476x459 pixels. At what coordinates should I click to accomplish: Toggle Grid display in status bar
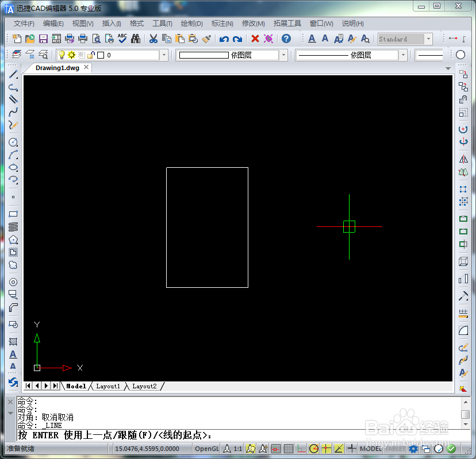[289, 449]
